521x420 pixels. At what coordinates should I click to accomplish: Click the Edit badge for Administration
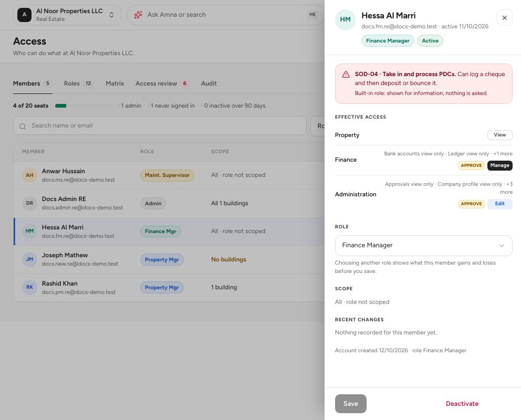[x=500, y=204]
